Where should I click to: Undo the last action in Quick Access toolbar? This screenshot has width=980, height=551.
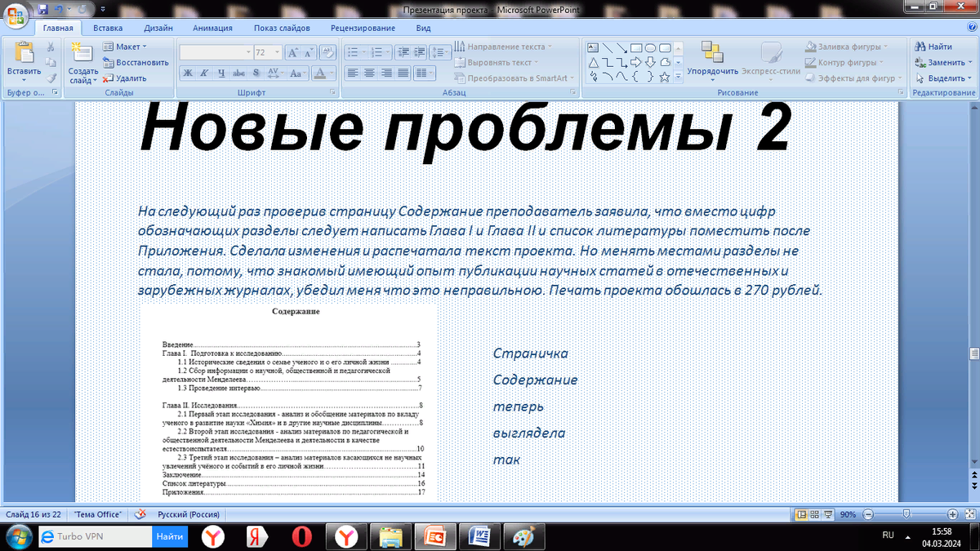pos(60,10)
